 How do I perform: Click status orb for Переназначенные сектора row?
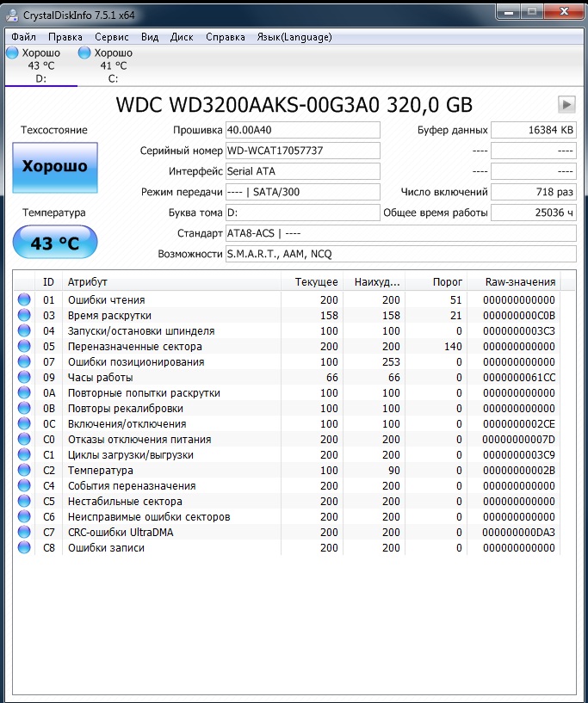(x=24, y=346)
